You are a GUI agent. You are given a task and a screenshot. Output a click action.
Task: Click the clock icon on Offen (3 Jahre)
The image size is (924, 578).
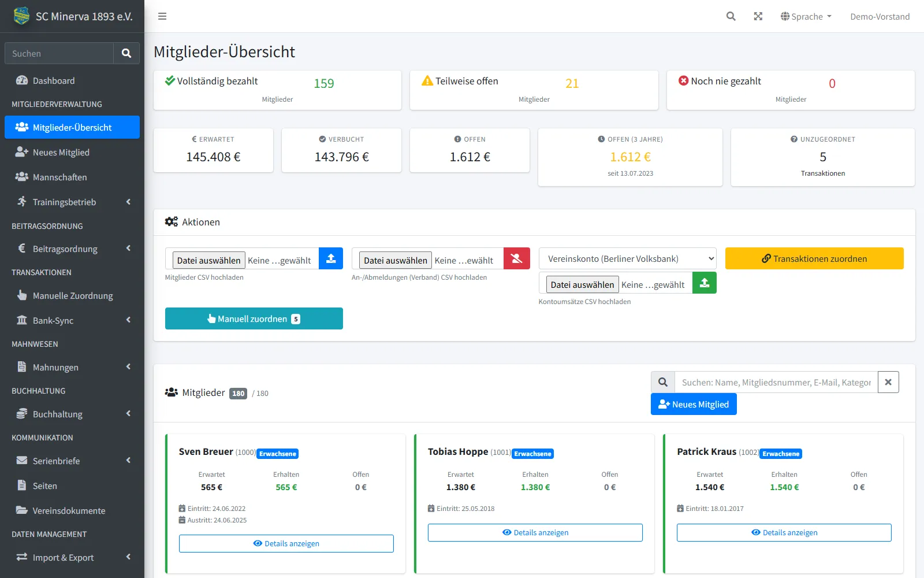coord(601,139)
